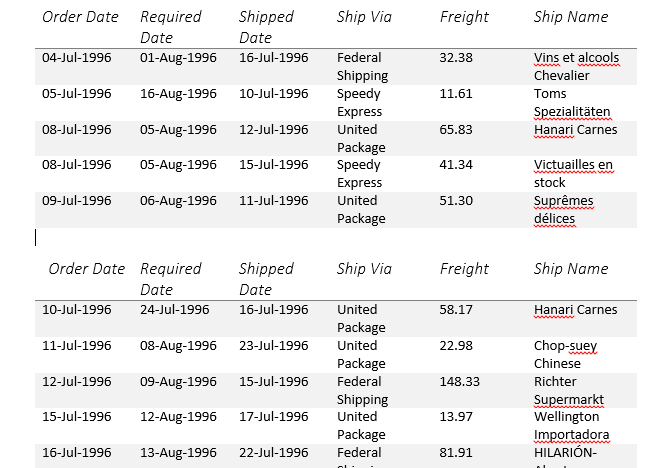Place cursor in the 16-Aug-1996 required date
This screenshot has width=663, height=468.
click(178, 94)
